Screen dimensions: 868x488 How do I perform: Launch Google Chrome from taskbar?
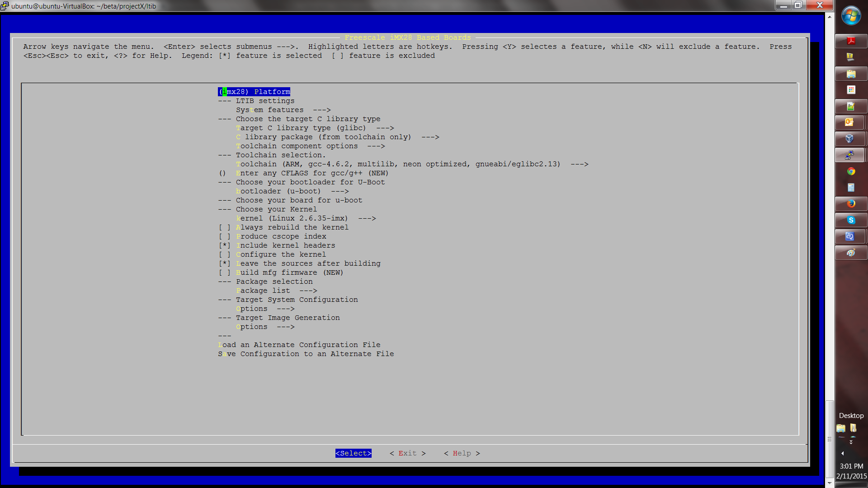click(851, 171)
